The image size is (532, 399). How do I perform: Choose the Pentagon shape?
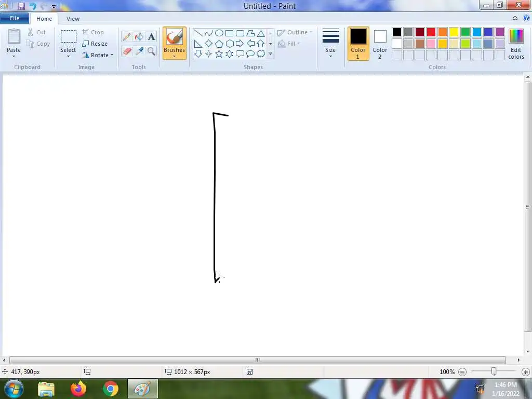pyautogui.click(x=219, y=44)
